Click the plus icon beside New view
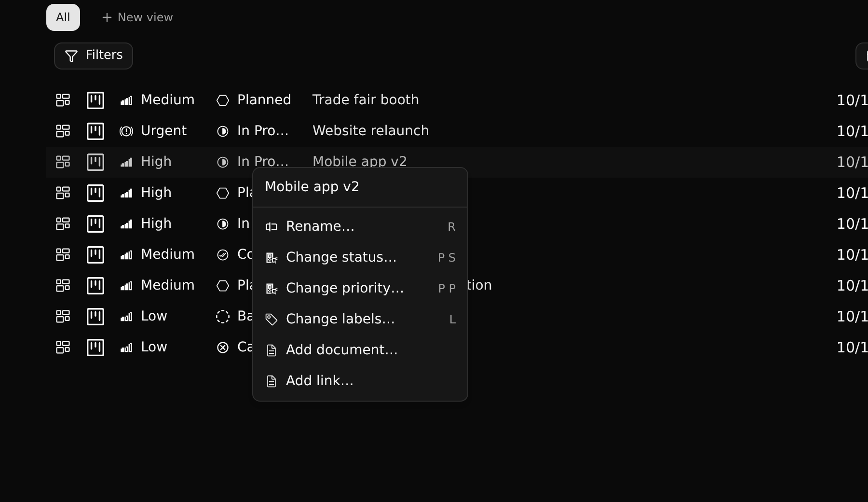Viewport: 868px width, 502px height. [107, 17]
